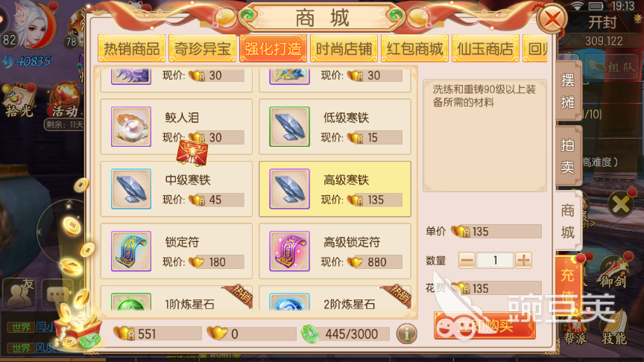644x362 pixels.
Task: Choose the 中级寒铁 item icon
Action: click(131, 188)
